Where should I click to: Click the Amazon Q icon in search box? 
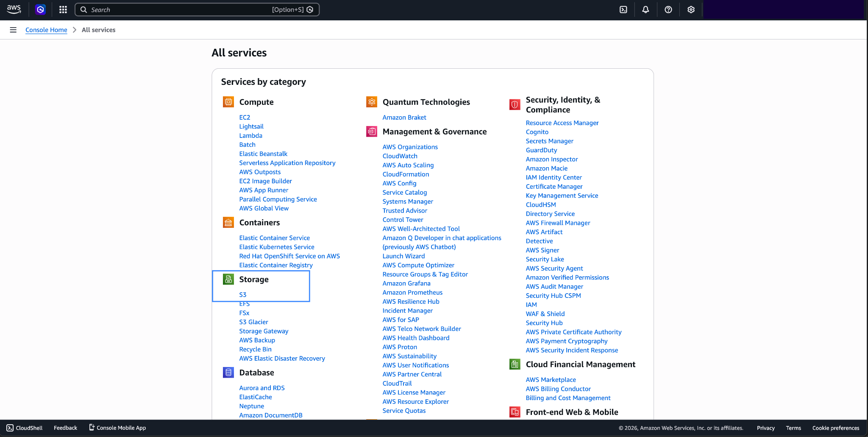pos(310,9)
